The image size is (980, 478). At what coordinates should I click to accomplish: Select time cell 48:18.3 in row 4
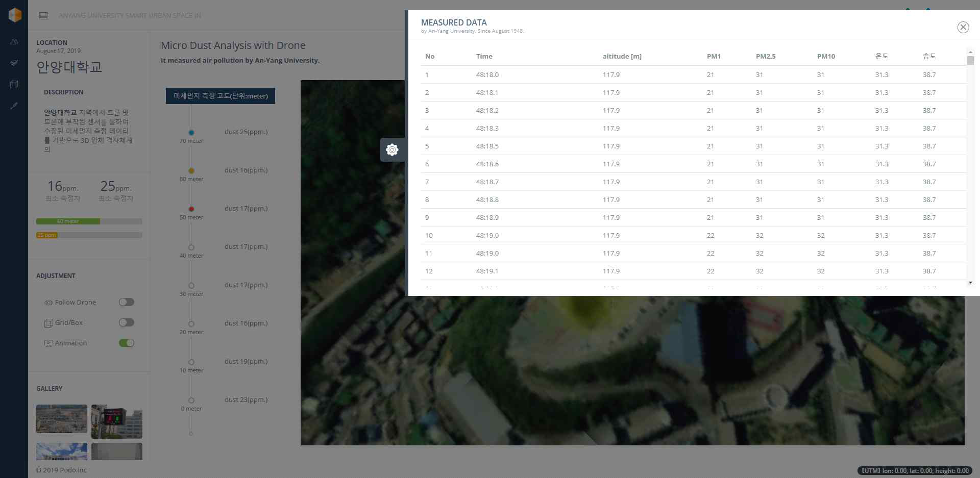487,128
